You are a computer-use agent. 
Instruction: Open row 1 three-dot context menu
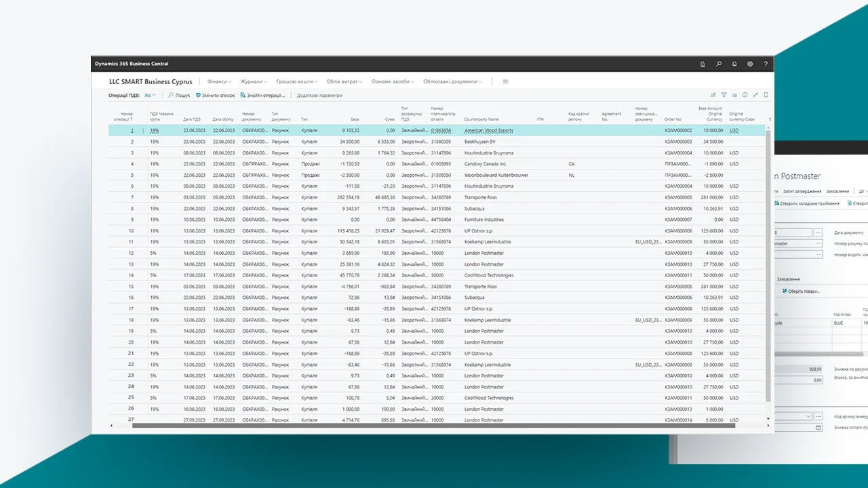coord(143,130)
